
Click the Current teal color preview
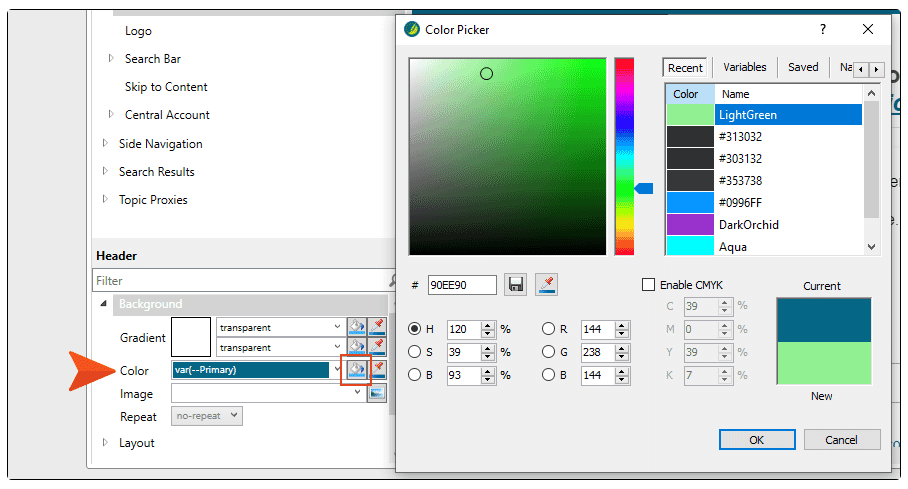pyautogui.click(x=823, y=320)
